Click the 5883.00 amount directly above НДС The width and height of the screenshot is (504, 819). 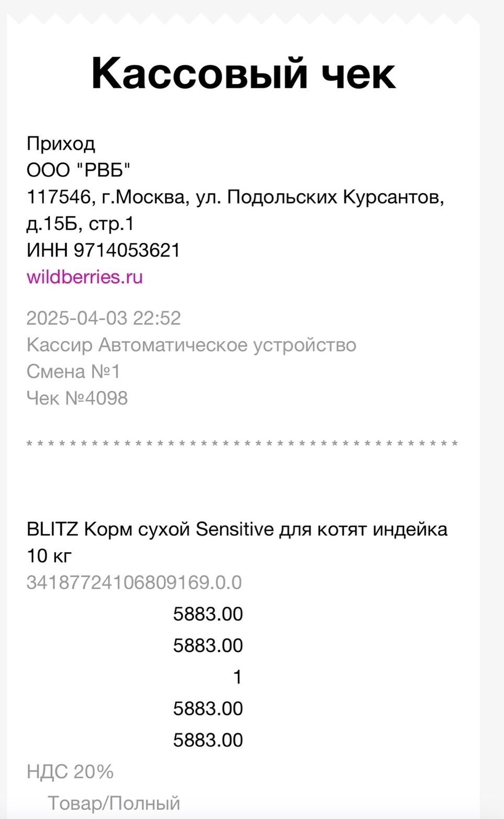208,740
